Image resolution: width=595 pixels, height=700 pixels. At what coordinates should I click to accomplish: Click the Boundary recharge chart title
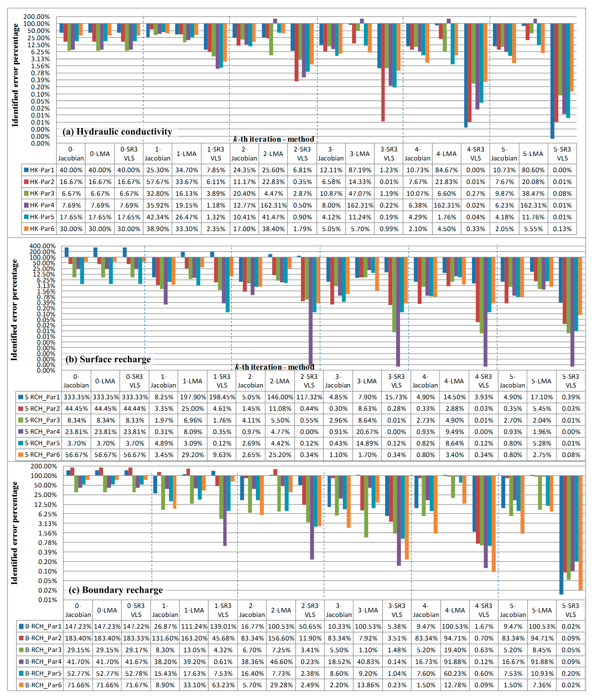pyautogui.click(x=116, y=590)
